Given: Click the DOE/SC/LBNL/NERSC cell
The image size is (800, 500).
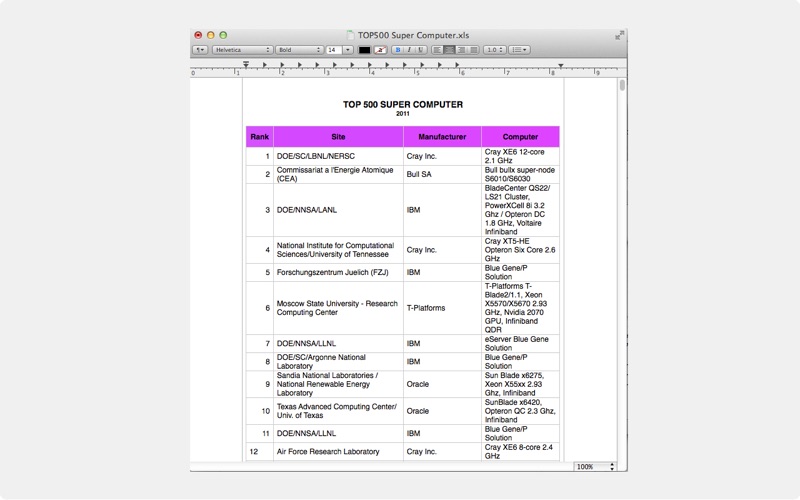Looking at the screenshot, I should point(338,156).
